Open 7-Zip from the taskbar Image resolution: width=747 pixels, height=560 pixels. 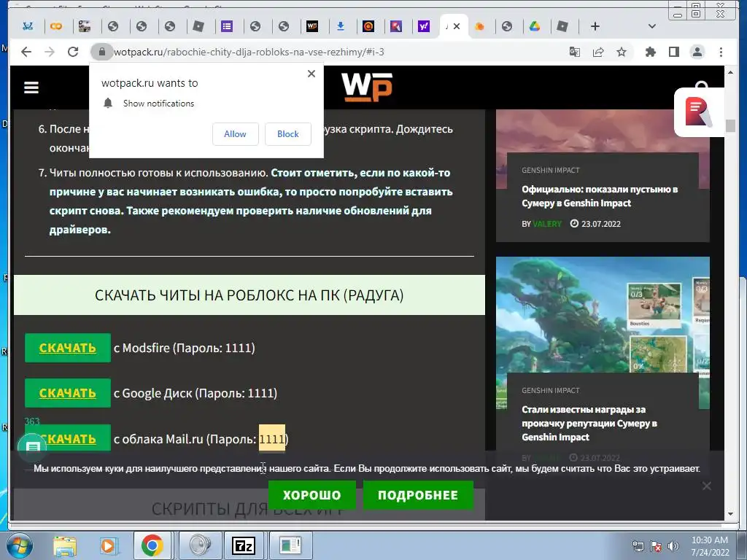tap(243, 545)
